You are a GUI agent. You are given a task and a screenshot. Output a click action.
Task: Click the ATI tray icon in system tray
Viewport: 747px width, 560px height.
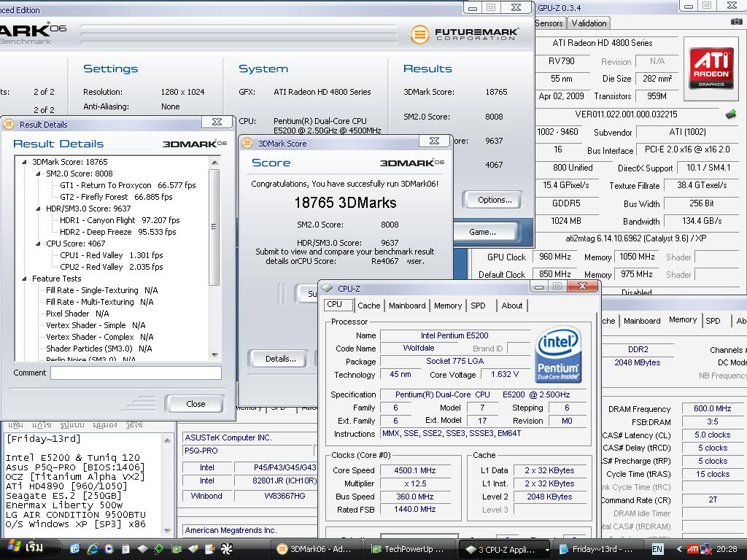pos(692,549)
